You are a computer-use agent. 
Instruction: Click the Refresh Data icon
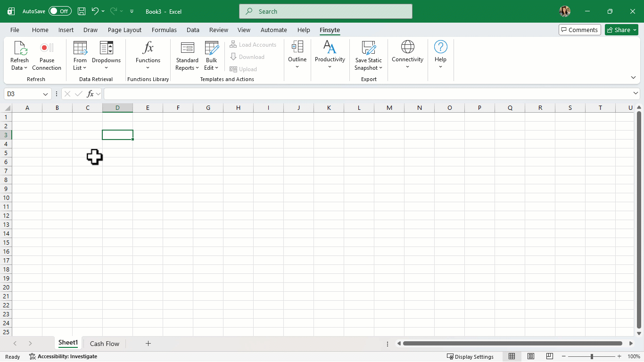20,48
